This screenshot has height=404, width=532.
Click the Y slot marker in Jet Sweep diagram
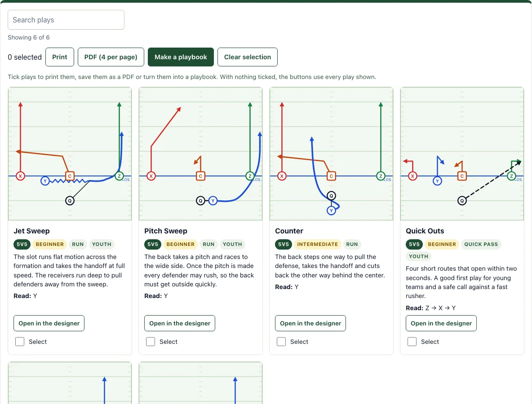click(45, 181)
